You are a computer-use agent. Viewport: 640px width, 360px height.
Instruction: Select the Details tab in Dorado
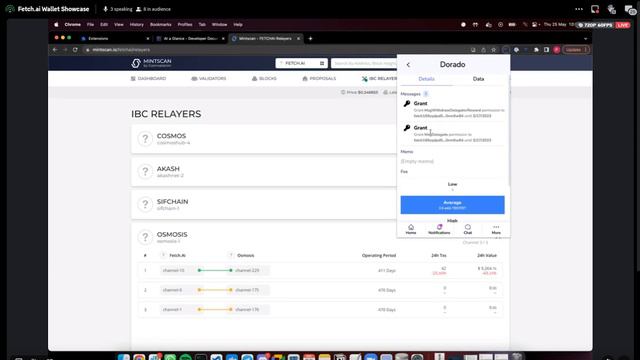(x=427, y=79)
